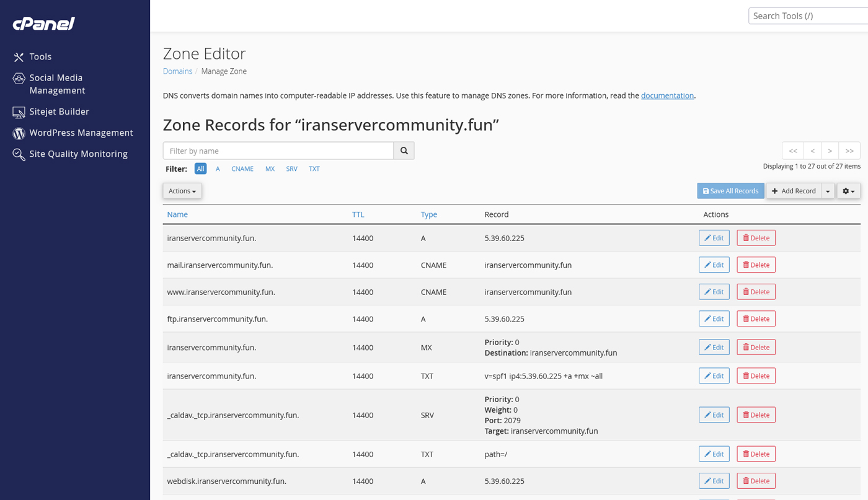Open the gear settings dropdown
Image resolution: width=868 pixels, height=500 pixels.
click(848, 191)
